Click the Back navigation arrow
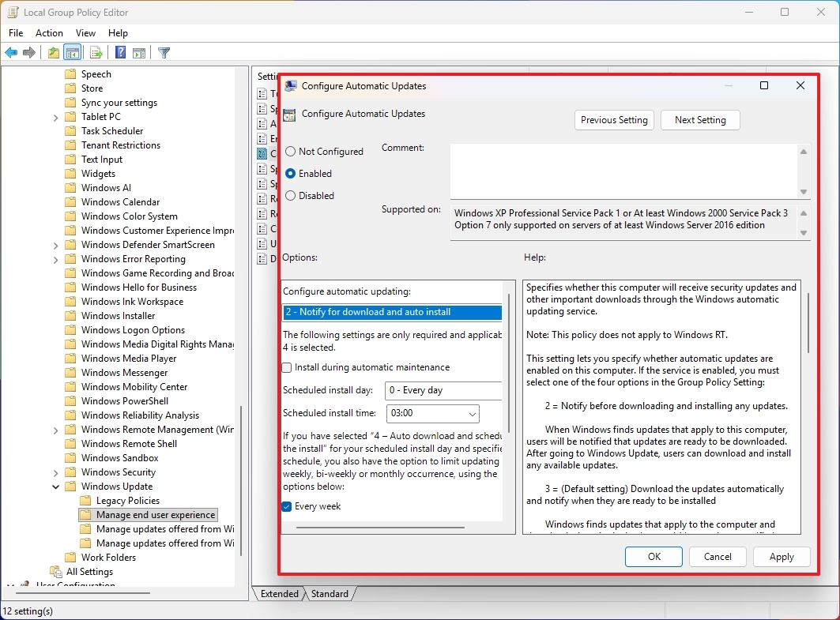Screen dimensions: 840x620 click(10, 52)
